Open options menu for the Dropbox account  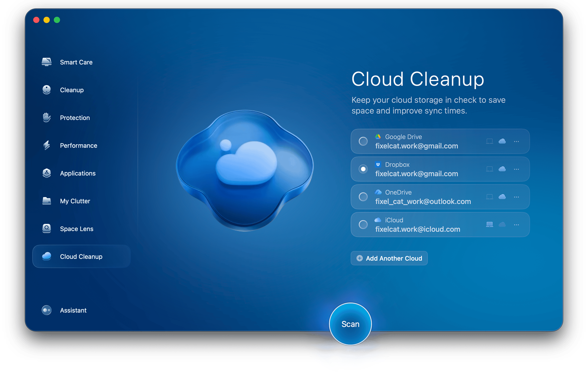point(517,169)
